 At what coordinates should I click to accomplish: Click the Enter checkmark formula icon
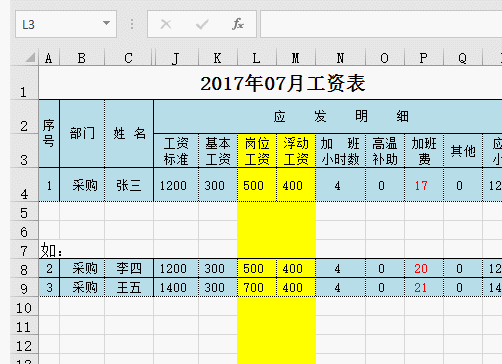202,24
